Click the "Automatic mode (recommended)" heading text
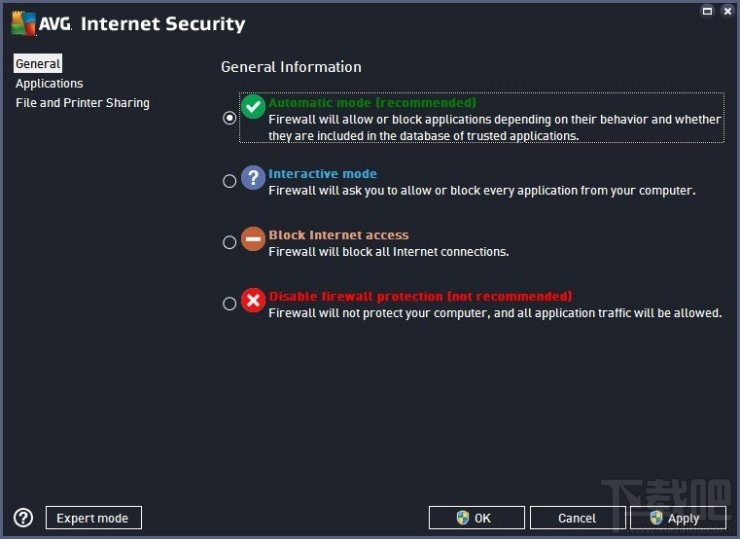Image resolution: width=740 pixels, height=539 pixels. coord(372,102)
